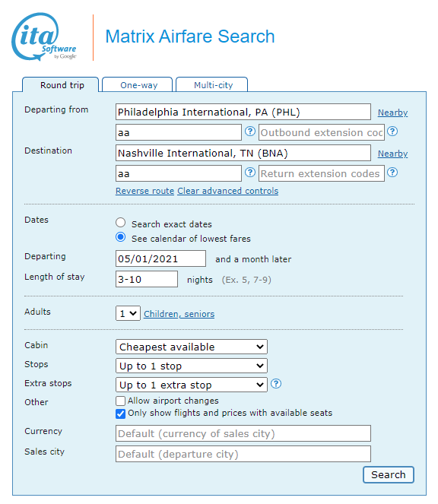
Task: Select See calendar of lowest fares option
Action: click(121, 237)
